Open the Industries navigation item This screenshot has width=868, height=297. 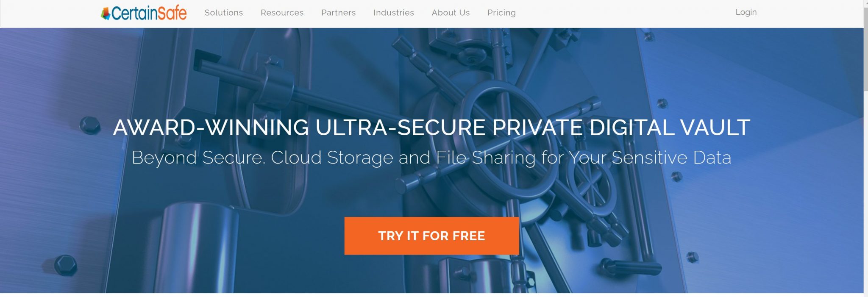coord(393,13)
